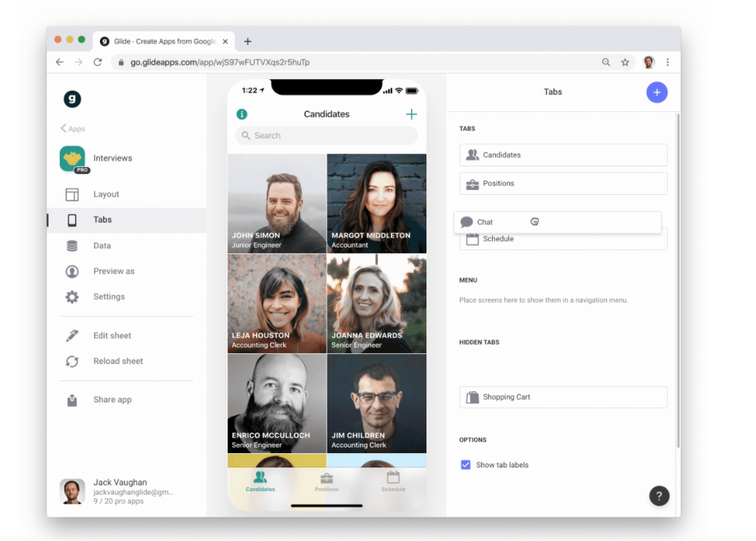The height and width of the screenshot is (541, 756).
Task: Click the right panel scrollbar
Action: click(678, 281)
